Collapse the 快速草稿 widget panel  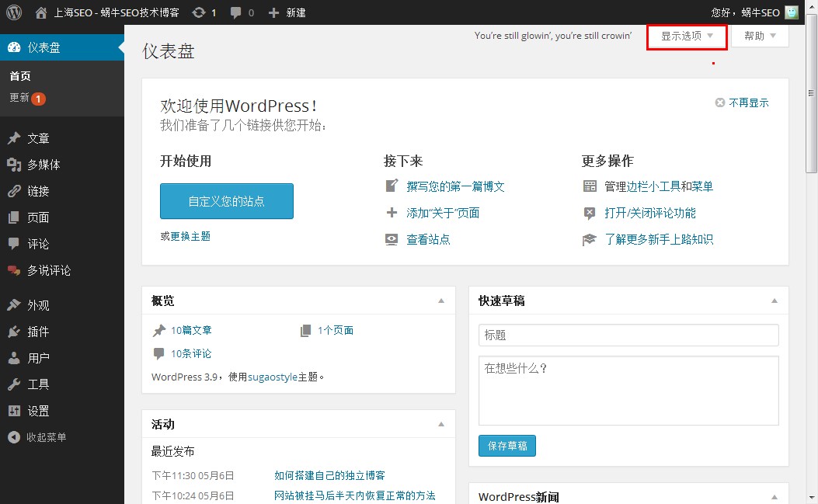pyautogui.click(x=774, y=301)
